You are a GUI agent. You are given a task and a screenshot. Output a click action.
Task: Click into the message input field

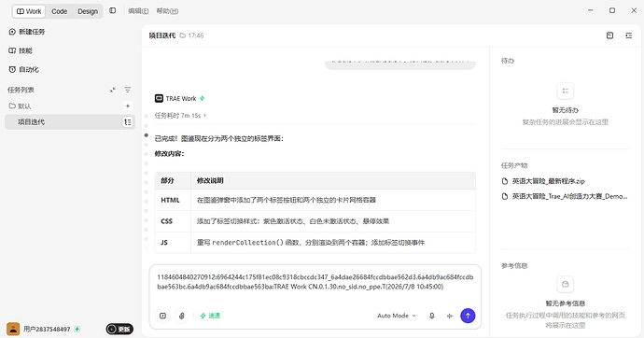click(x=315, y=282)
